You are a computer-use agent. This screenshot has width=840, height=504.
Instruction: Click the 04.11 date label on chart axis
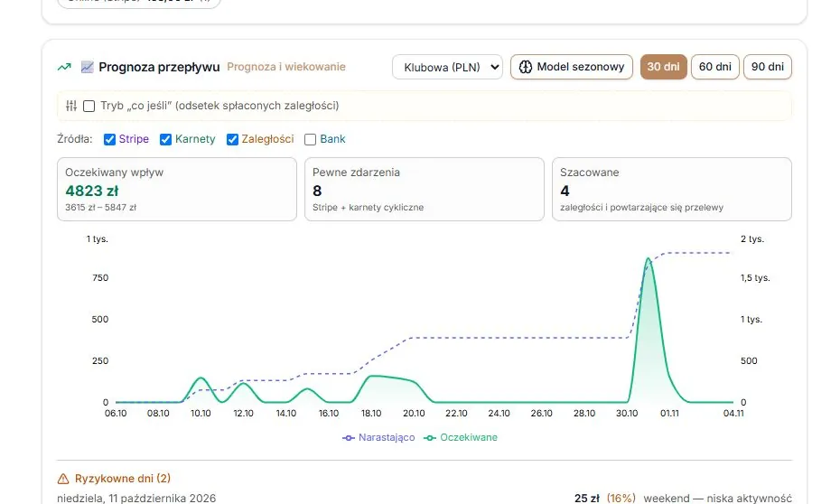[x=733, y=414]
